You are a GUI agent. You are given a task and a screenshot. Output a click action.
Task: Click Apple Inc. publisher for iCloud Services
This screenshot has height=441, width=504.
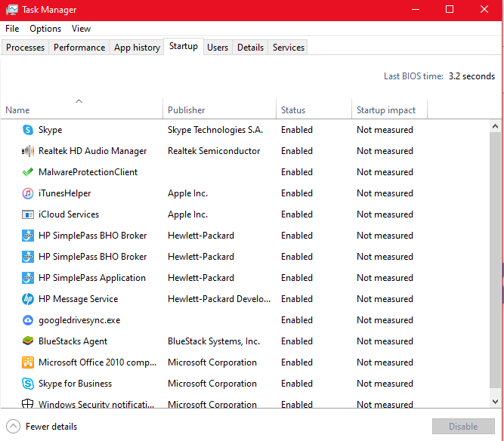click(187, 214)
